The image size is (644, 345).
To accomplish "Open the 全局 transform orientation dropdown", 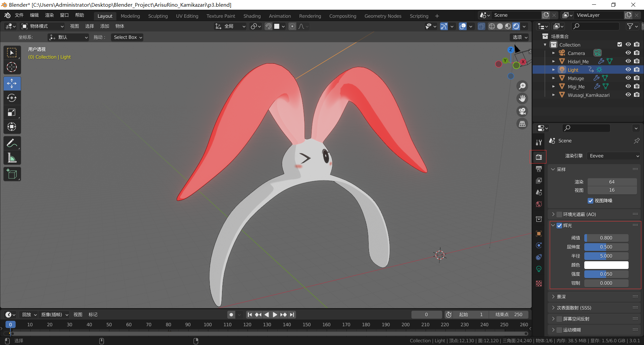I will coord(230,26).
